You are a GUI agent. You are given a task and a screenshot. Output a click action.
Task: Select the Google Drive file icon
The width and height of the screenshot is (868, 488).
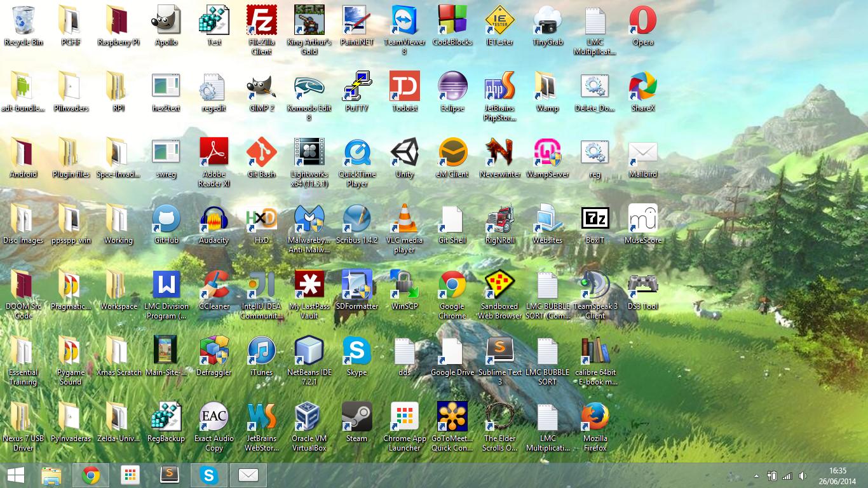(452, 356)
